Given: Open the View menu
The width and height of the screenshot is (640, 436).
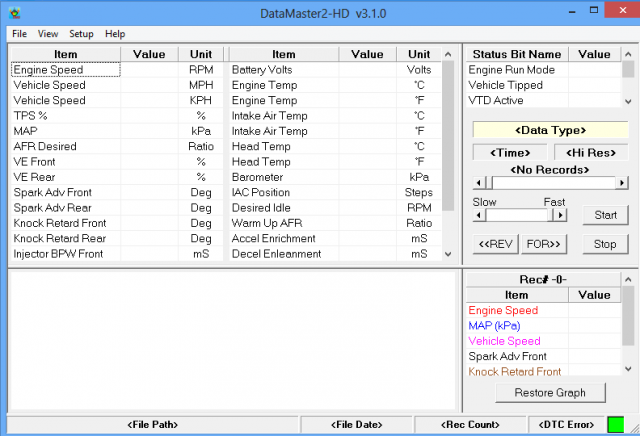Looking at the screenshot, I should 48,34.
